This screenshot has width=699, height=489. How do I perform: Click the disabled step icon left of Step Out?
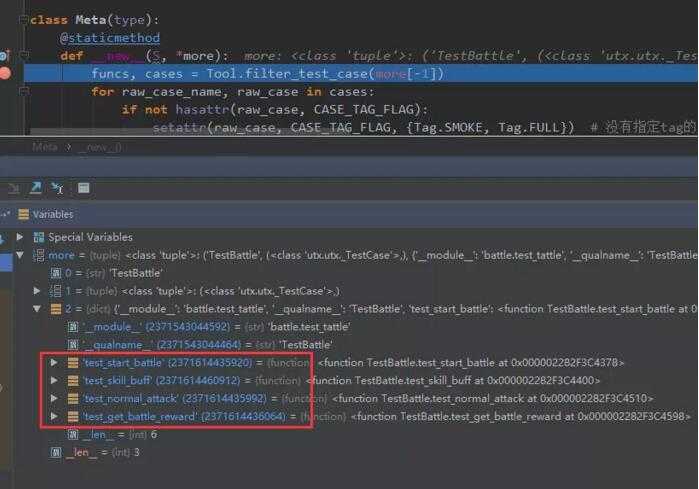coord(13,189)
